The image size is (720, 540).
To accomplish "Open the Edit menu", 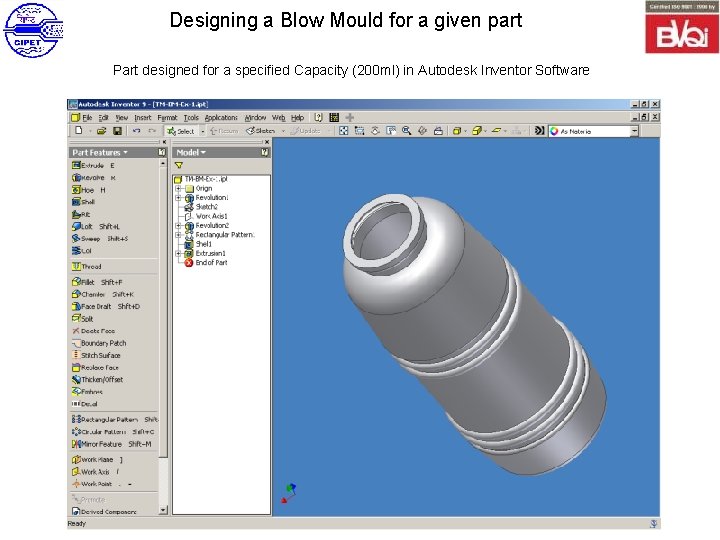I will tap(104, 118).
